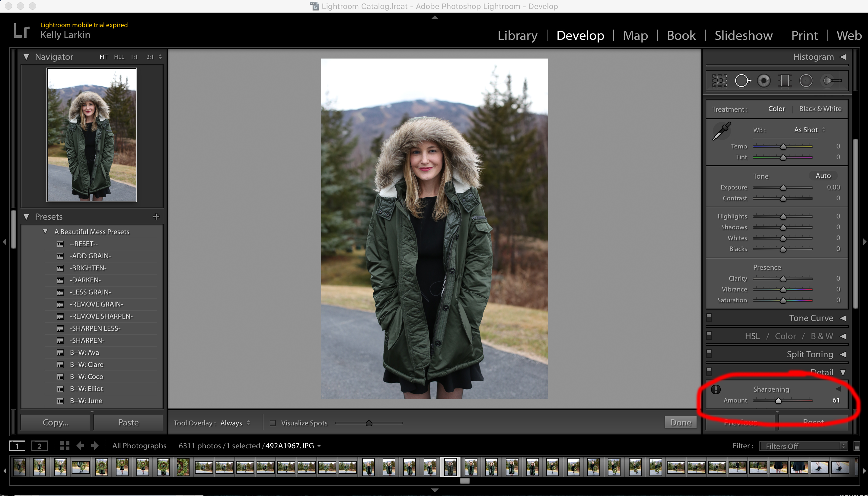Open the Develop module menu
868x496 pixels.
[x=579, y=35]
